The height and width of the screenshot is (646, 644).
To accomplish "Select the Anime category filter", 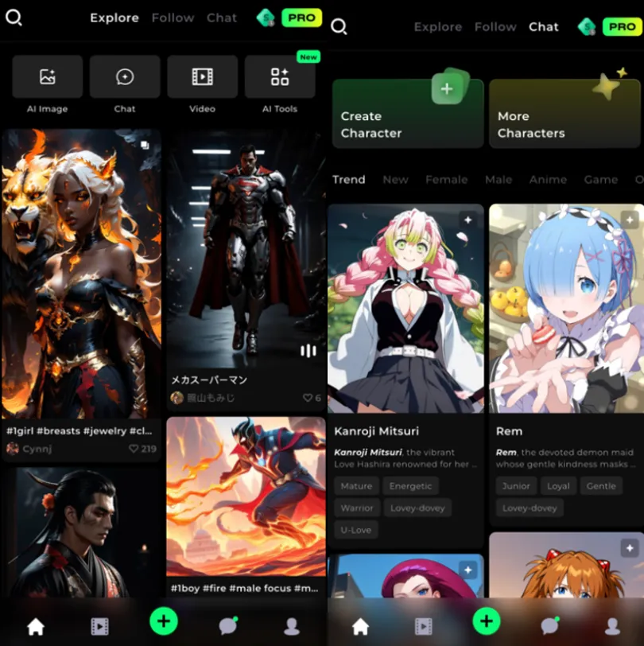I will click(548, 180).
